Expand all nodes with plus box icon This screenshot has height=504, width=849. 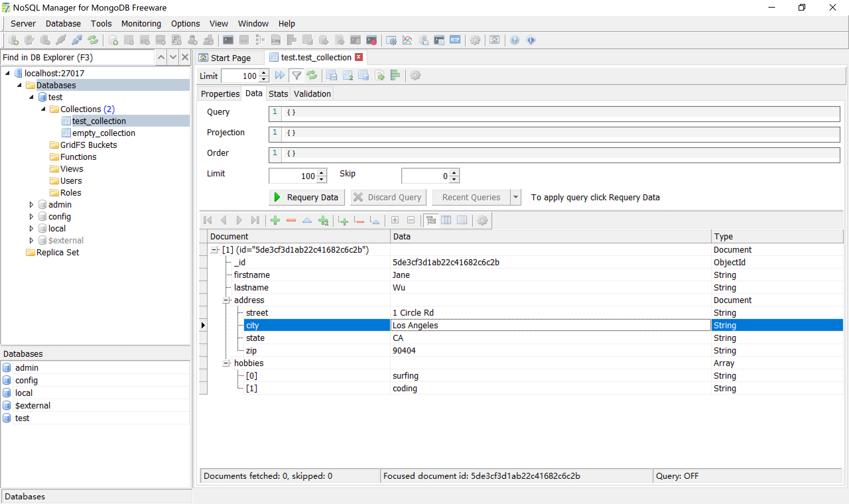tap(395, 220)
